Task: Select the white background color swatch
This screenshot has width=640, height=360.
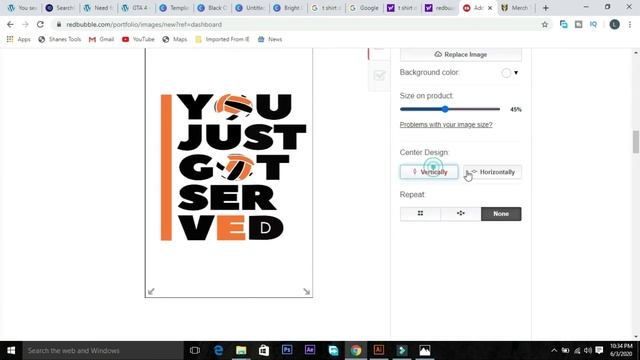Action: pyautogui.click(x=506, y=73)
